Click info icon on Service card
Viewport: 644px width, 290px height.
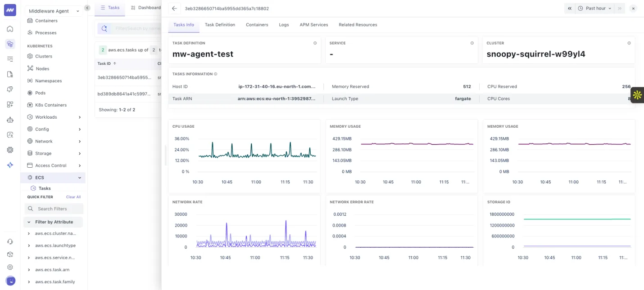[x=472, y=43]
